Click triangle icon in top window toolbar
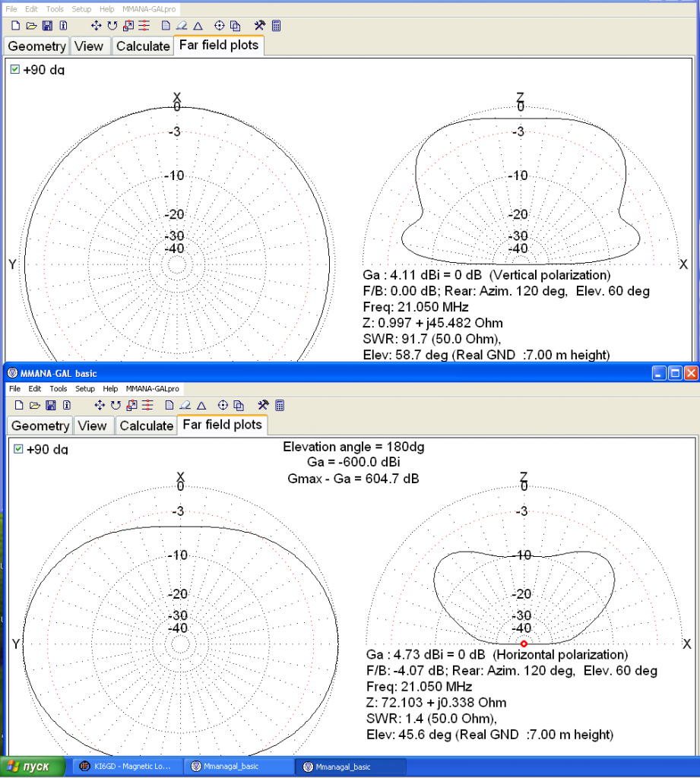 pos(198,26)
